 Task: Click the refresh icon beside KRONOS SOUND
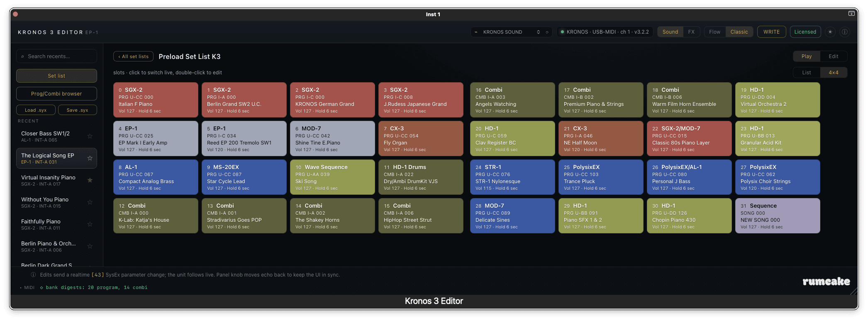[x=547, y=32]
